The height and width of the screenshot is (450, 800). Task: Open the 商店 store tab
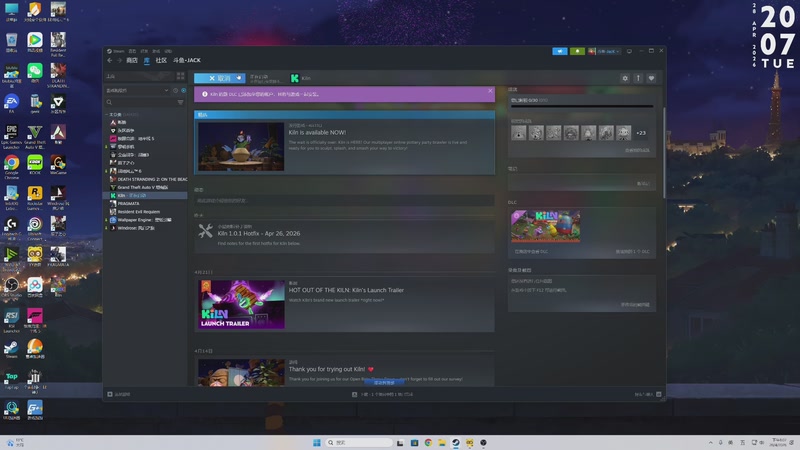[x=132, y=60]
